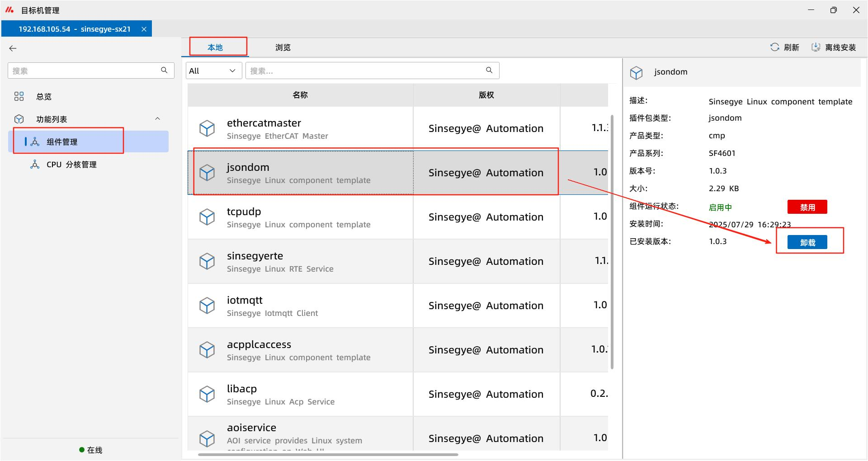Uninstall jsondom with the blue 卸载 button

click(807, 242)
